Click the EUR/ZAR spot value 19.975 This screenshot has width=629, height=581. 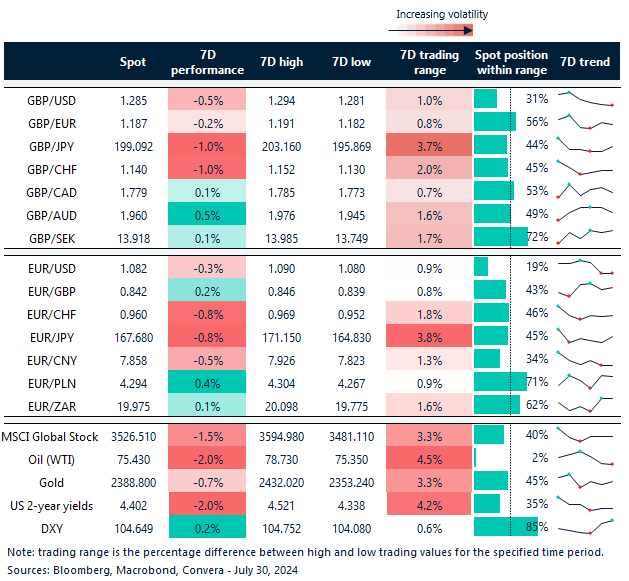click(x=132, y=405)
